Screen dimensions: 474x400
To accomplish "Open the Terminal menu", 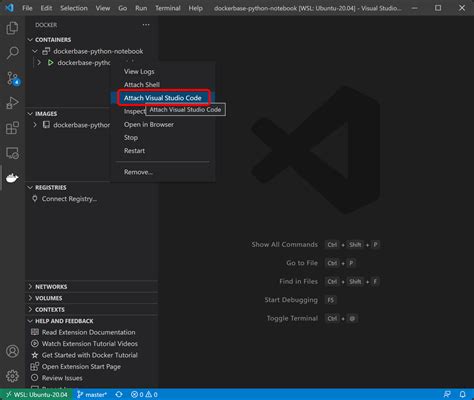I will [168, 8].
